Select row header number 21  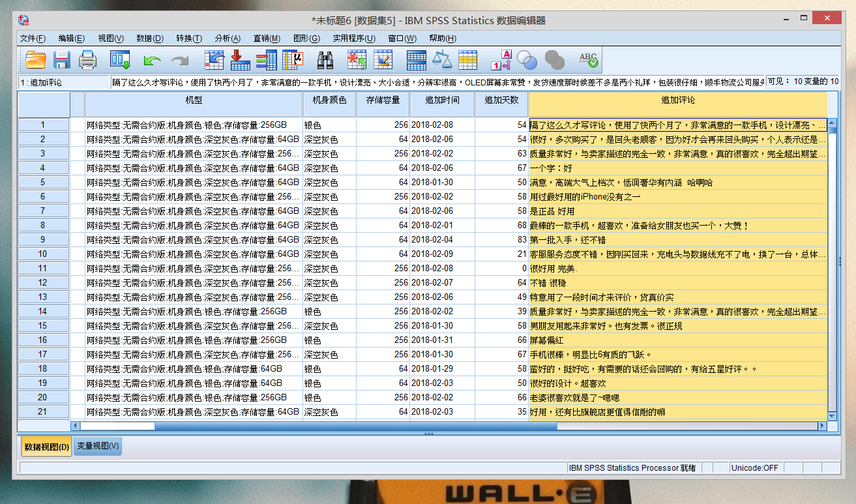click(x=43, y=411)
